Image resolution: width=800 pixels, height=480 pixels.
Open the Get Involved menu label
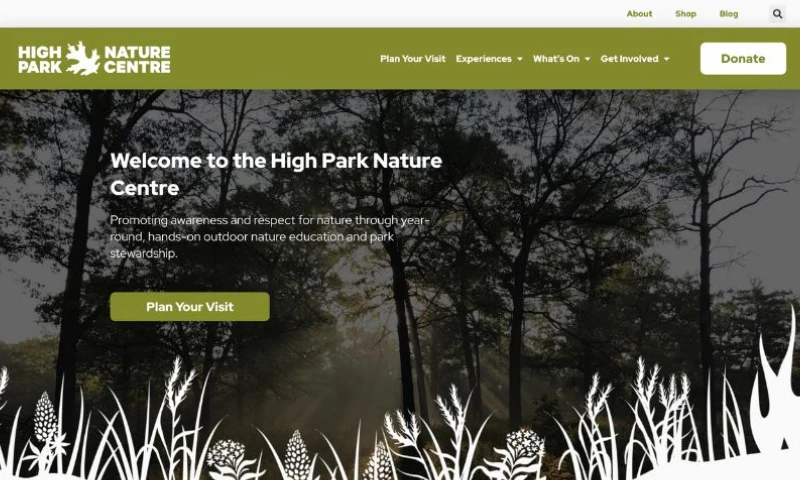630,59
